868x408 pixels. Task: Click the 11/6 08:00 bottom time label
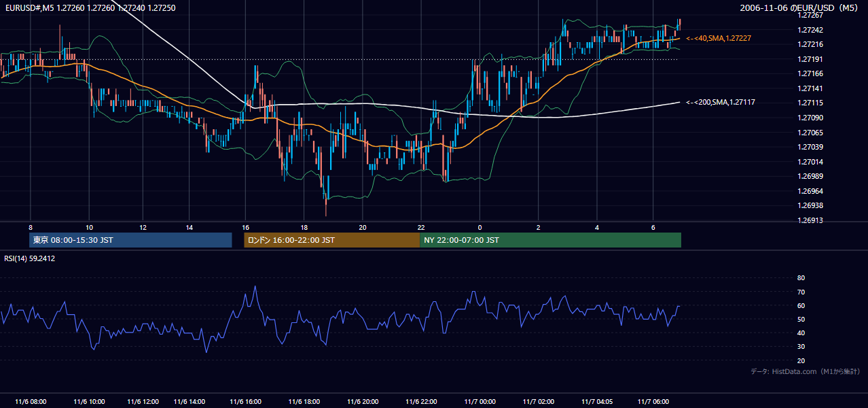click(31, 402)
